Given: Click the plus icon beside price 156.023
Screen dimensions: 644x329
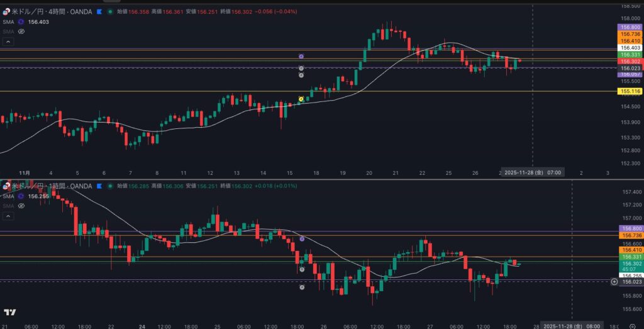Looking at the screenshot, I should (x=614, y=282).
